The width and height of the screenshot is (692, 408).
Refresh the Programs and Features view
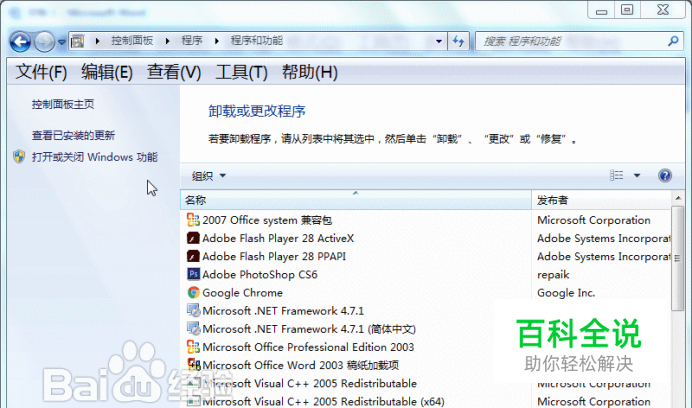pos(459,42)
